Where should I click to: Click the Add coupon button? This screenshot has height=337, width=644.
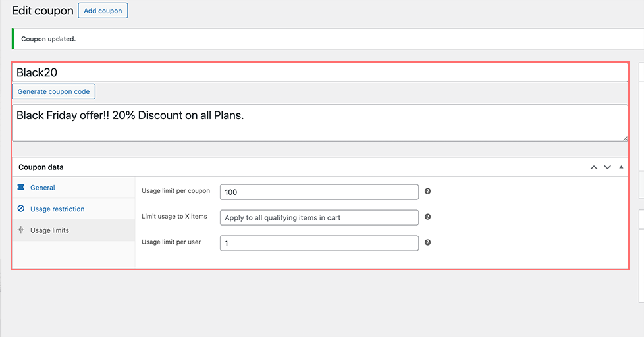[x=103, y=11]
